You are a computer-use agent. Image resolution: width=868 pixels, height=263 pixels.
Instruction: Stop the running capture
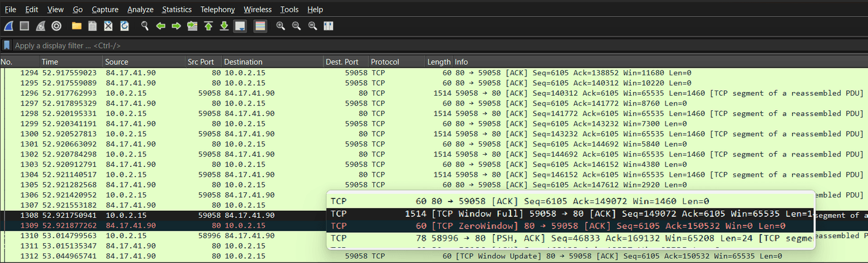click(24, 26)
